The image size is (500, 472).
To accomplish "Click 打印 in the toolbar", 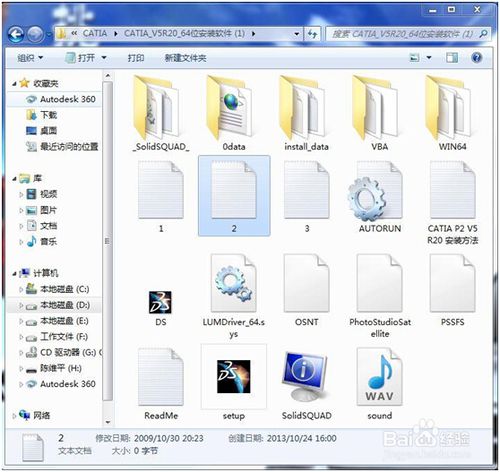I will [136, 58].
